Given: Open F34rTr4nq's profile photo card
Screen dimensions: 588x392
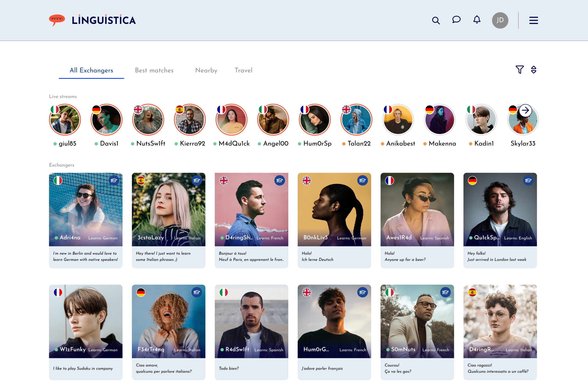Looking at the screenshot, I should (x=169, y=321).
